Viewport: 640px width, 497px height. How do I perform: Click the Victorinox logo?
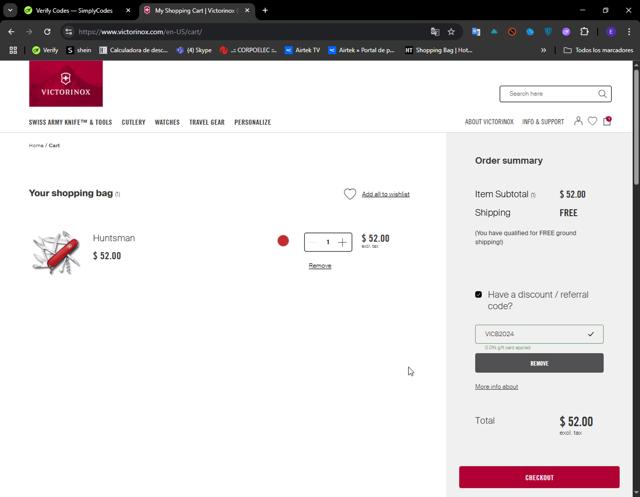click(66, 84)
